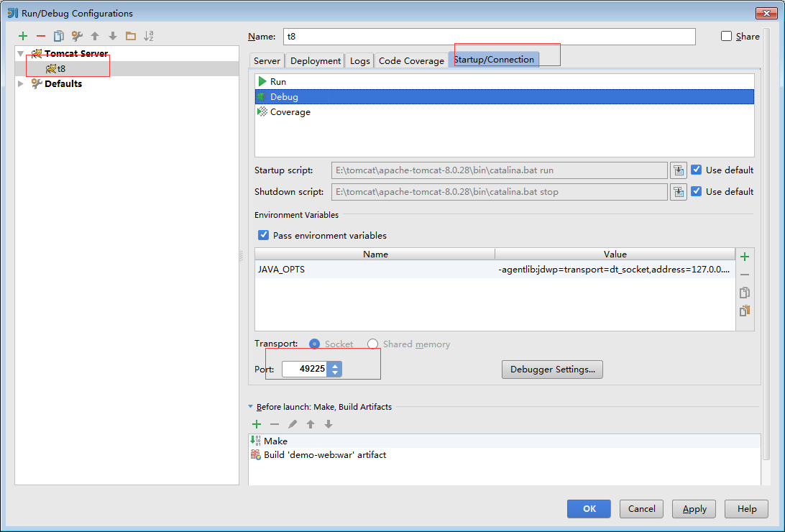This screenshot has width=785, height=532.
Task: Click the Name column header
Action: coord(375,254)
